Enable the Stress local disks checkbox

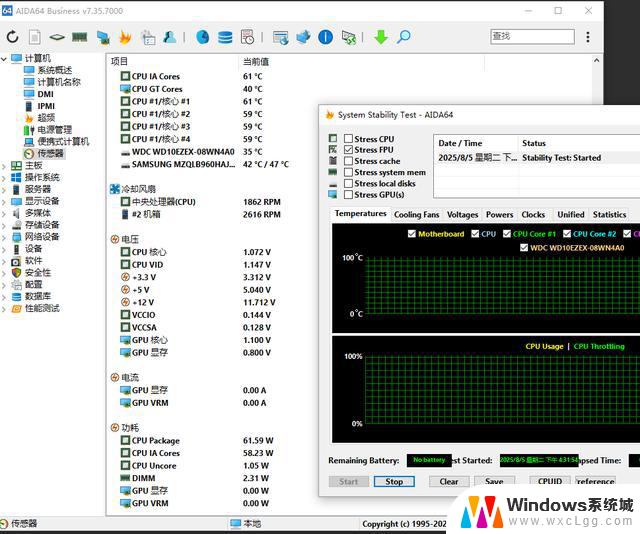(348, 183)
